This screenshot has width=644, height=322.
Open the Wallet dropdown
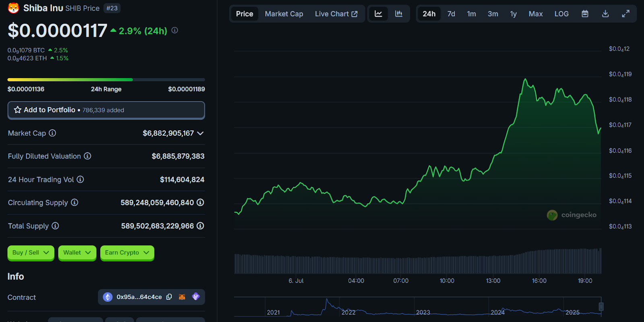(x=77, y=253)
